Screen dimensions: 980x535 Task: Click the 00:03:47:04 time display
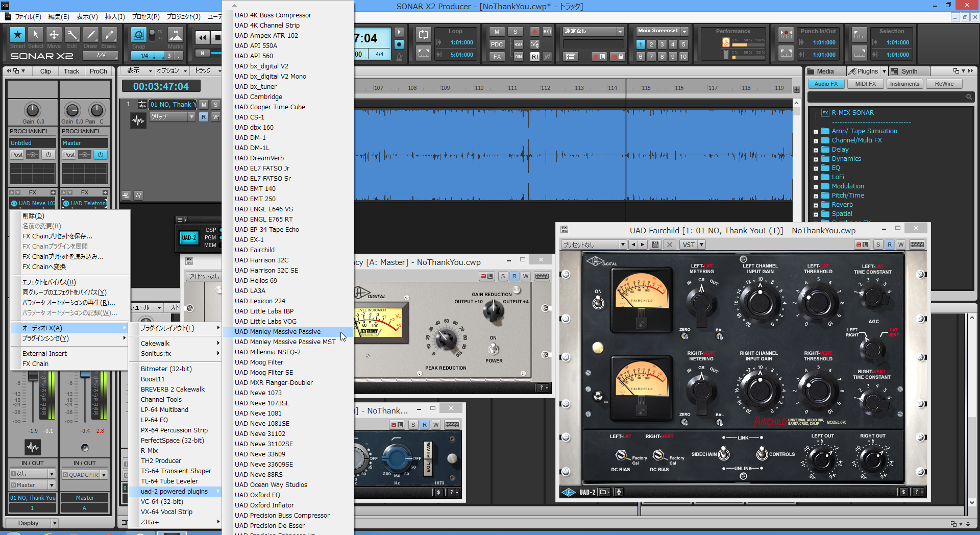point(161,87)
